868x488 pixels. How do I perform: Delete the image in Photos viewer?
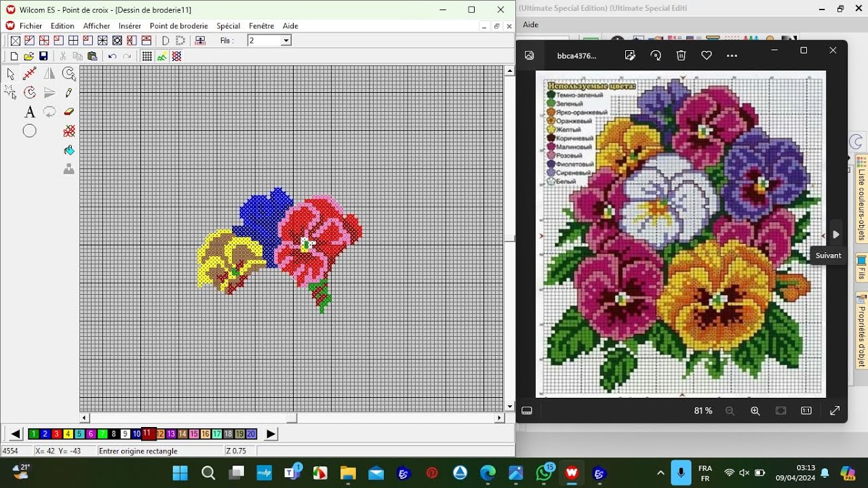pyautogui.click(x=682, y=56)
